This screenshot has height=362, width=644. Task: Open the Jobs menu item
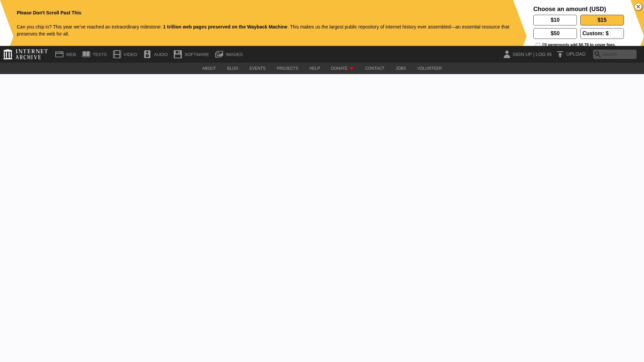(x=401, y=68)
